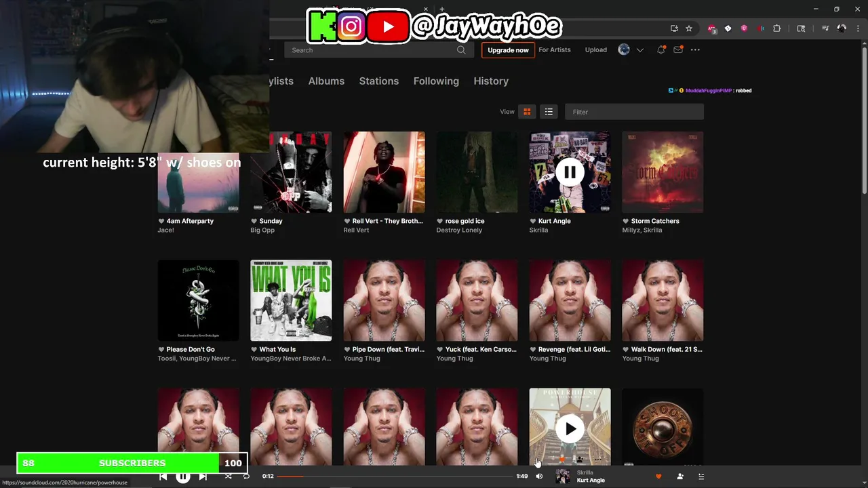
Task: Open the three-dots more menu in header
Action: pos(695,49)
